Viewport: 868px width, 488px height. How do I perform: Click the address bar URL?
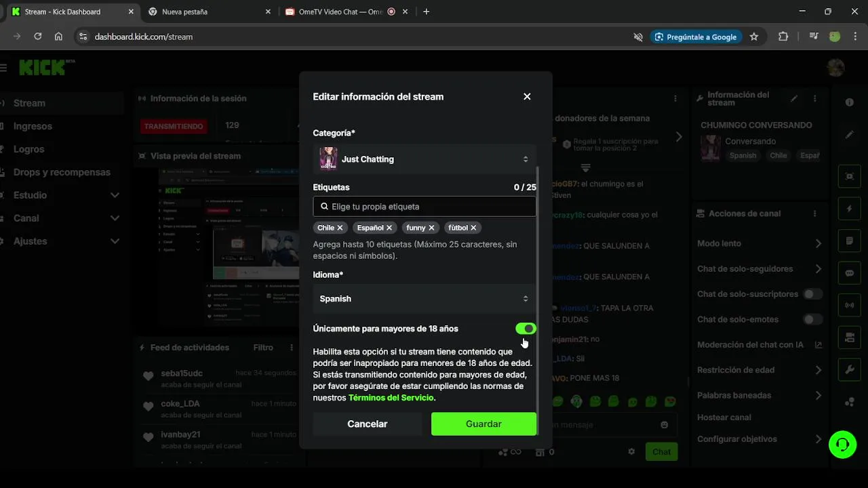click(x=144, y=37)
